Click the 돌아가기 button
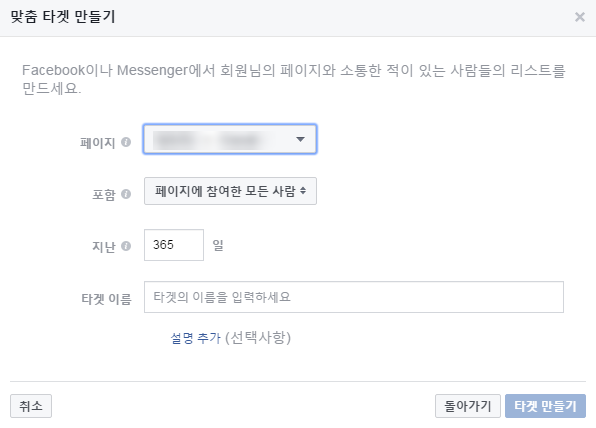 point(468,406)
